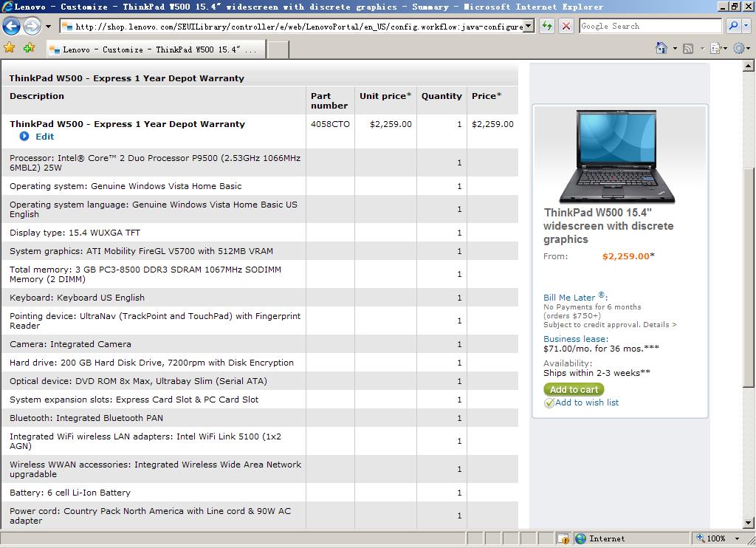Click the Battery 6 cell Li-Ion row
The width and height of the screenshot is (756, 548).
point(259,493)
